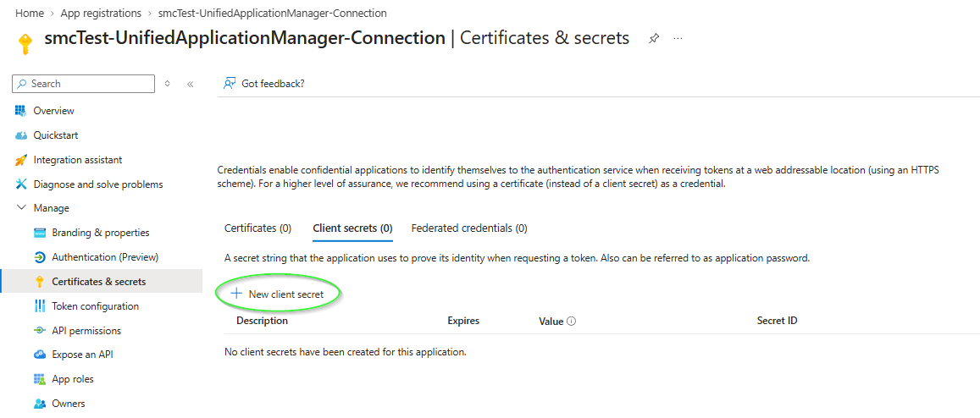Go to Authentication (Preview)
The image size is (980, 418).
tap(105, 256)
